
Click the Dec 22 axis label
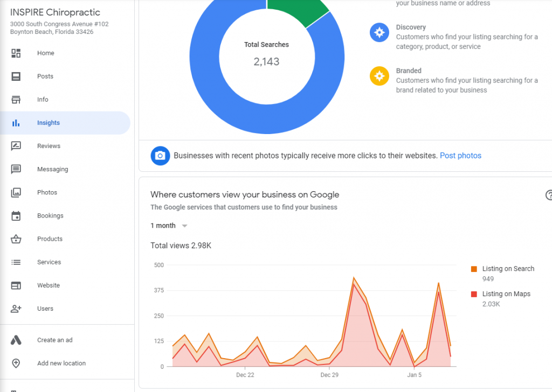(245, 375)
